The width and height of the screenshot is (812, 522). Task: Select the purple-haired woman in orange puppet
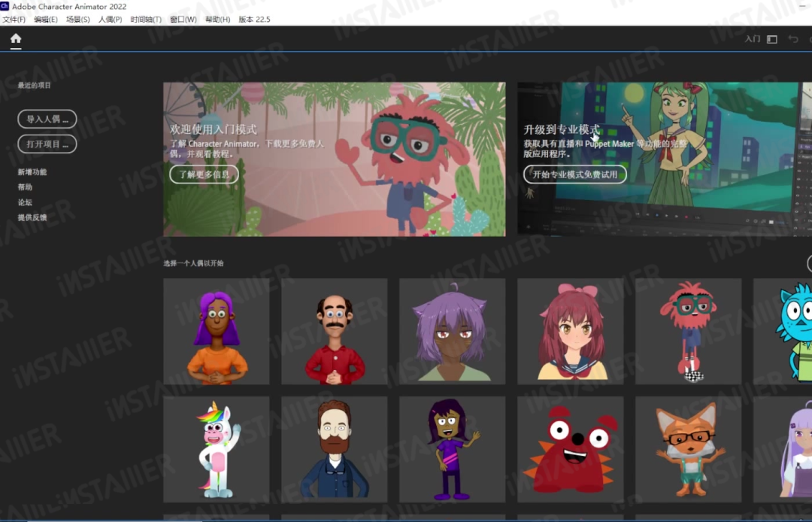[x=217, y=332]
